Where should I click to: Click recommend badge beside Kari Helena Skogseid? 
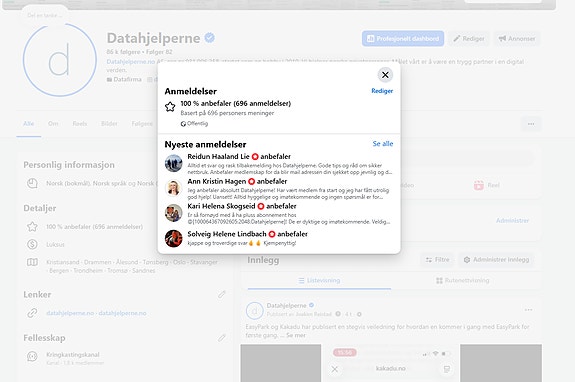click(261, 207)
